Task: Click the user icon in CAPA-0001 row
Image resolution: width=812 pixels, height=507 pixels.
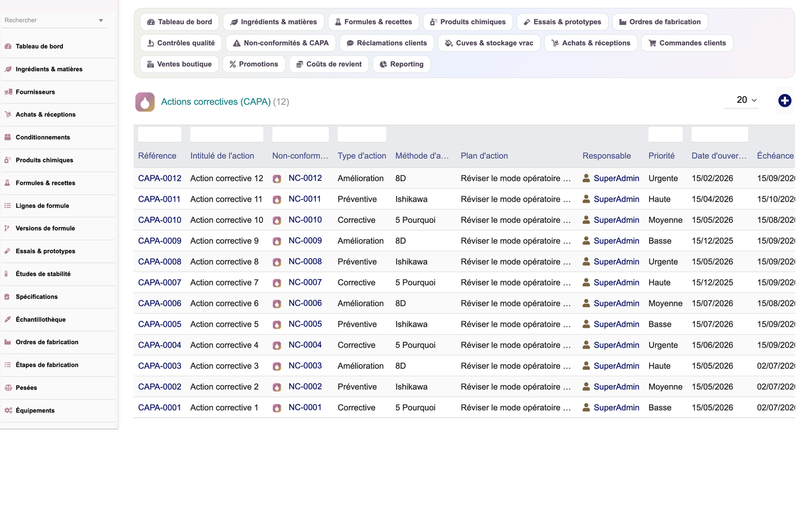Action: coord(586,408)
